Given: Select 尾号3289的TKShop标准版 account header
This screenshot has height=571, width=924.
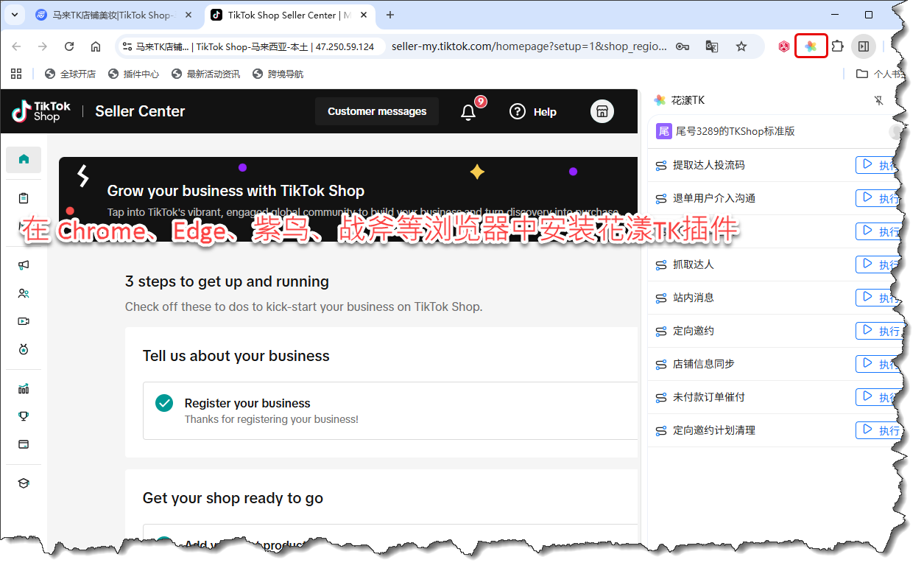Looking at the screenshot, I should point(775,131).
